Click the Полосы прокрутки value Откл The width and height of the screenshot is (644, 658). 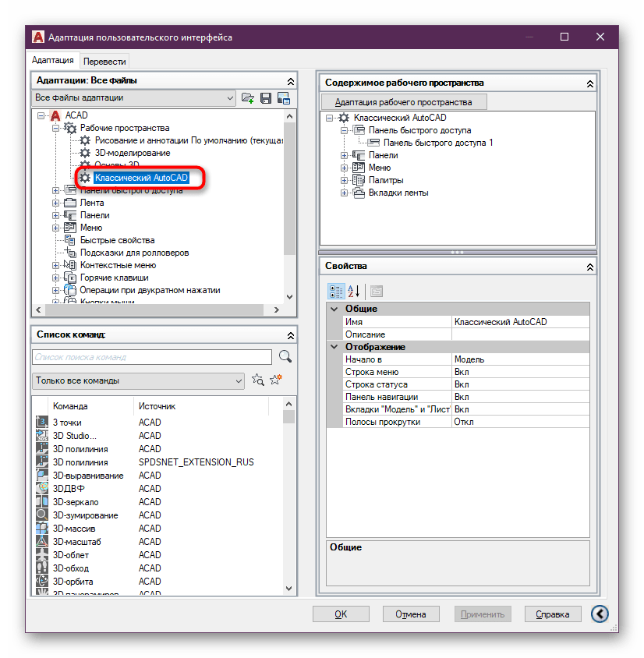(x=520, y=422)
